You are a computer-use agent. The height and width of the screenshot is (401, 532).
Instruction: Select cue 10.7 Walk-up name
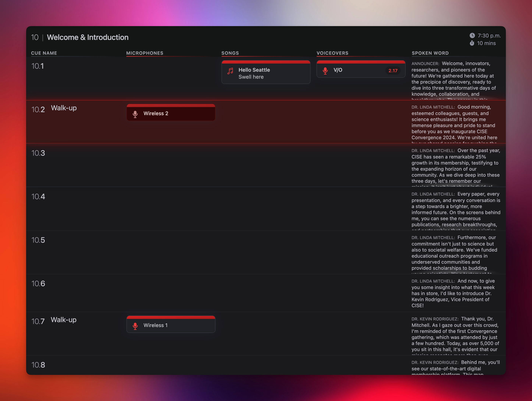[63, 320]
